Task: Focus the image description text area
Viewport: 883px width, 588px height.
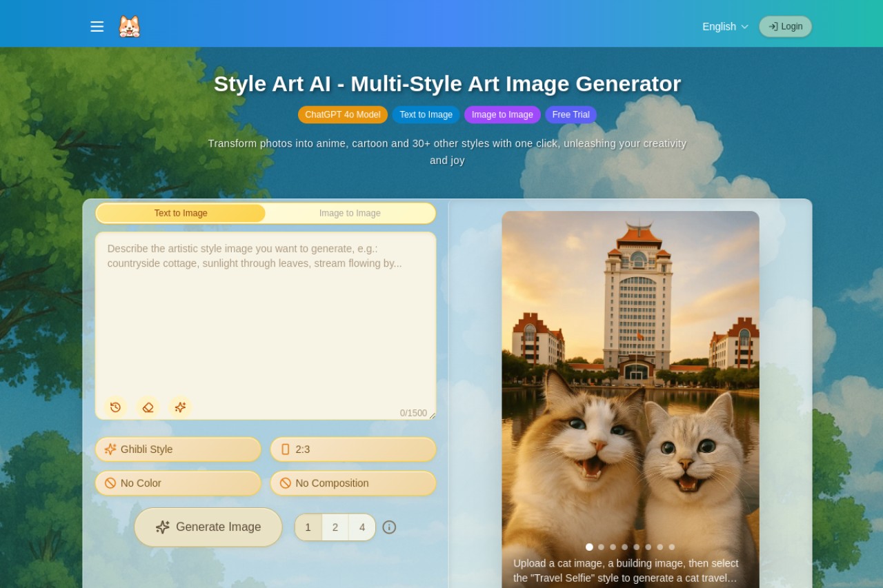Action: (x=266, y=325)
